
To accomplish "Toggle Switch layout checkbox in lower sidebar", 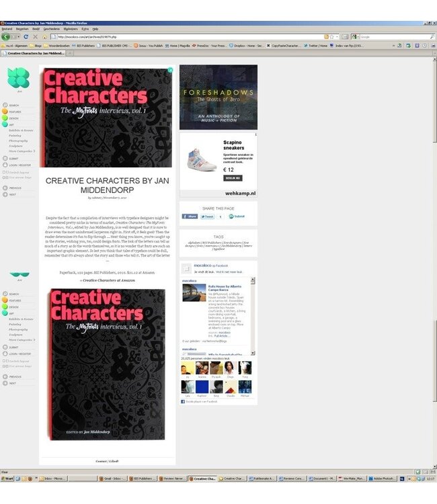I will tap(4, 361).
